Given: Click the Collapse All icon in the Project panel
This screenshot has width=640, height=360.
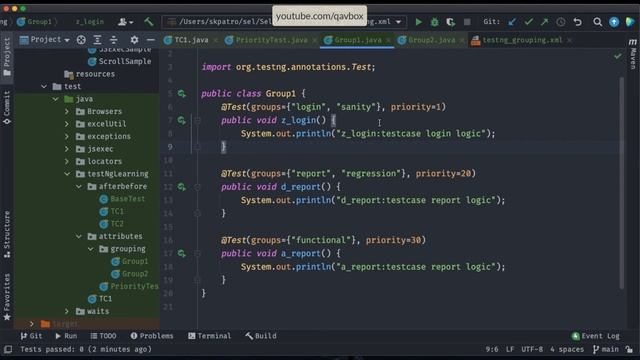Looking at the screenshot, I should pos(113,40).
